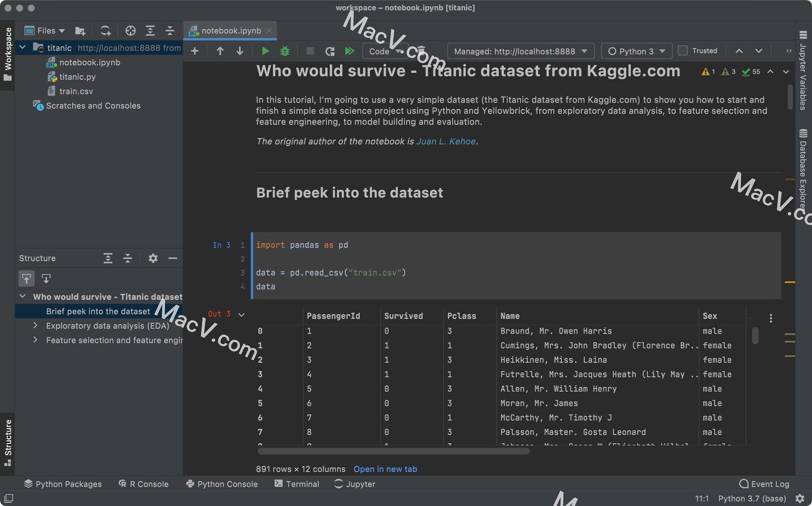Open table options with three-dot menu

771,318
